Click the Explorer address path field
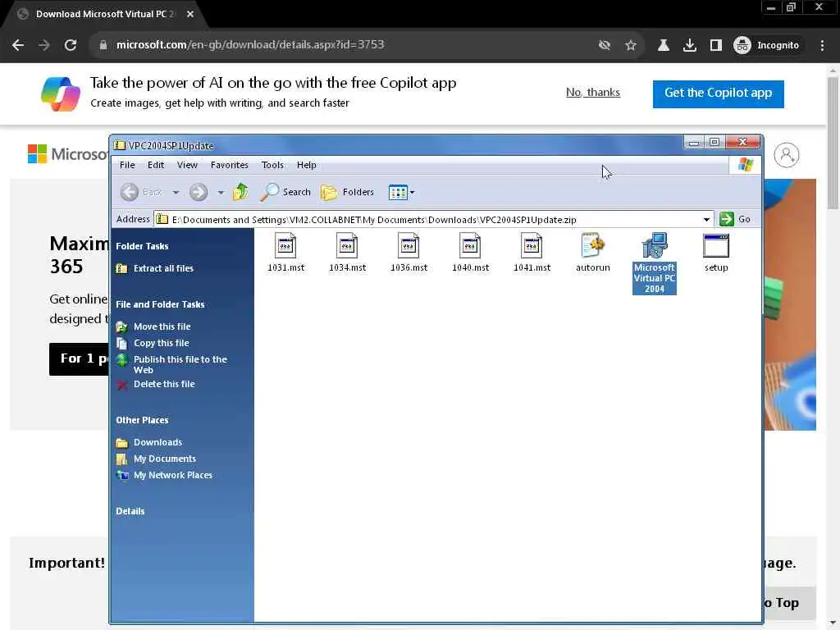Image resolution: width=840 pixels, height=630 pixels. (427, 220)
